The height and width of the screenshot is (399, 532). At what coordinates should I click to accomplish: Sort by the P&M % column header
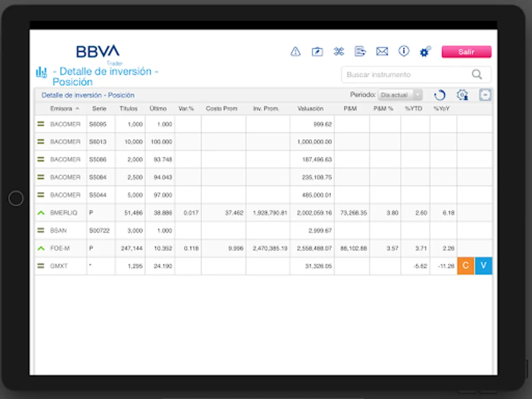[383, 109]
